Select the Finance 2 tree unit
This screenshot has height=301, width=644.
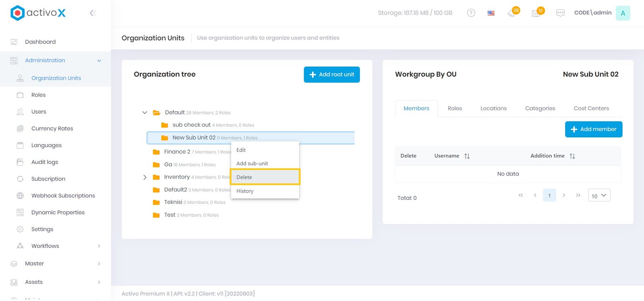(177, 152)
